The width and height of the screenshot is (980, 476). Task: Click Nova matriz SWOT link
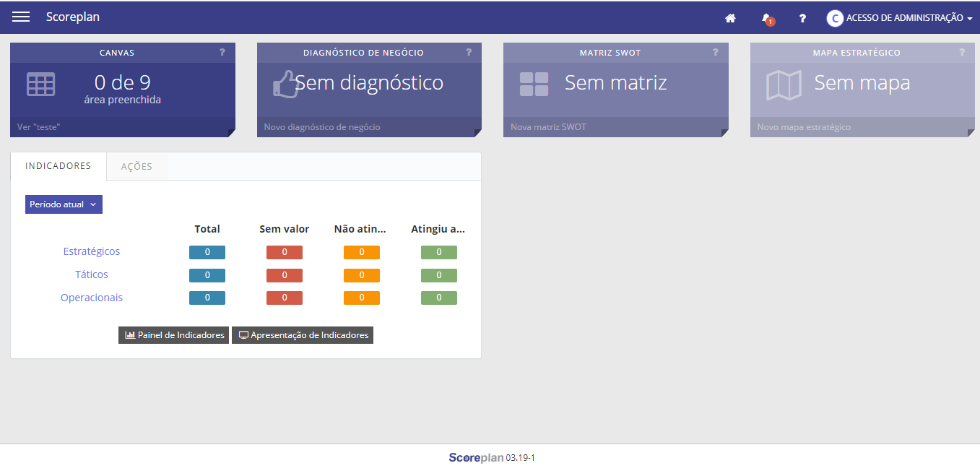pos(548,127)
